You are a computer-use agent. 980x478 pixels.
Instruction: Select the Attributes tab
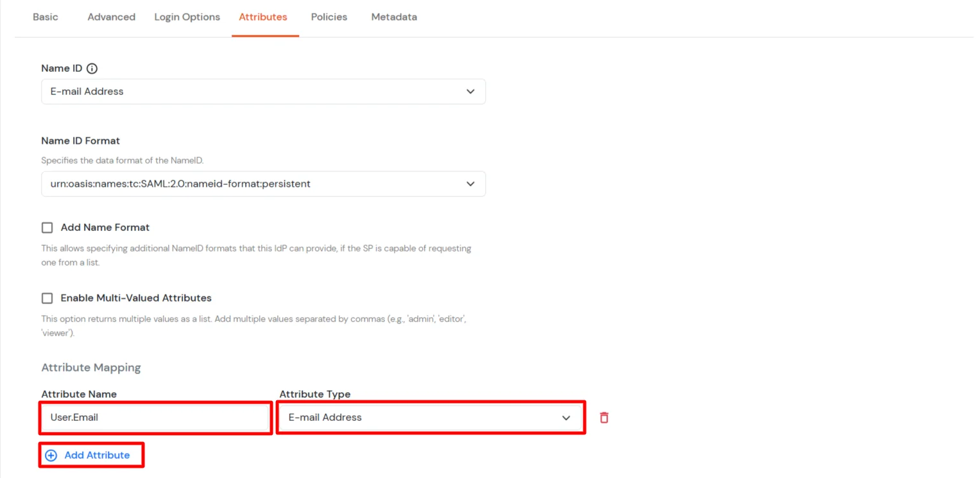(263, 17)
